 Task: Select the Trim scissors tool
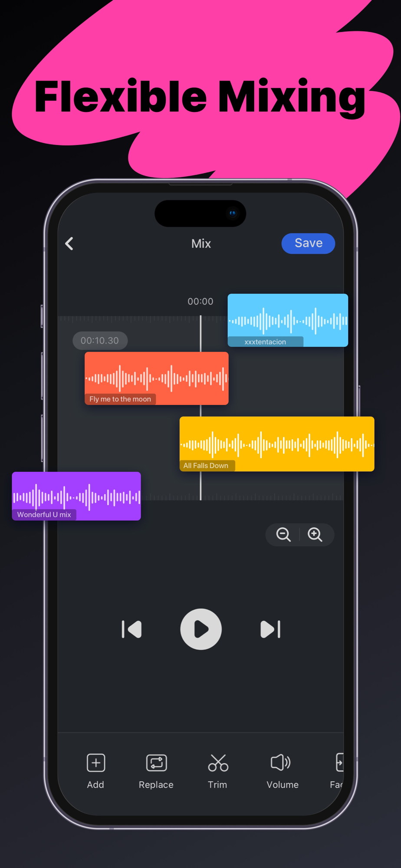[218, 772]
